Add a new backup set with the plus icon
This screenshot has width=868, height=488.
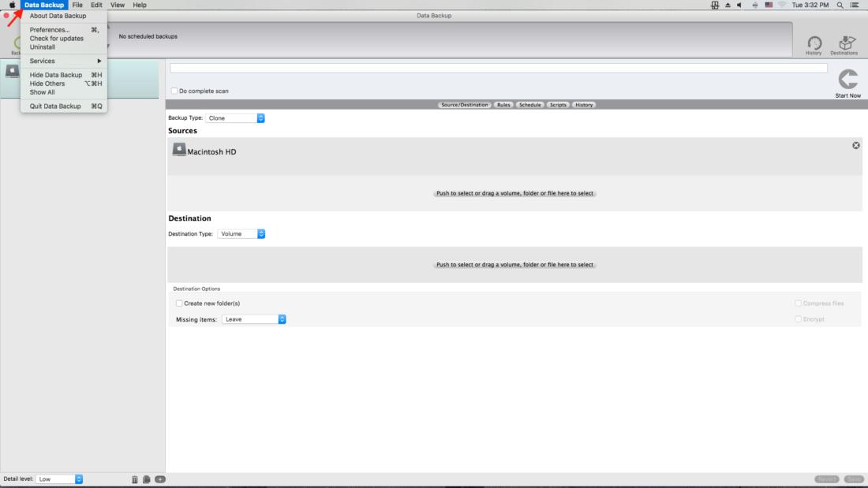(x=162, y=478)
